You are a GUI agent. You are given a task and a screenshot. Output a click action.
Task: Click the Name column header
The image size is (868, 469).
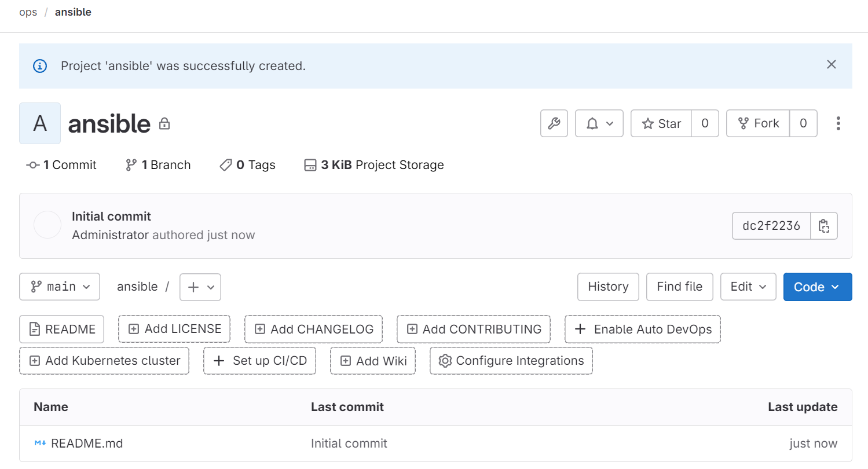click(51, 407)
